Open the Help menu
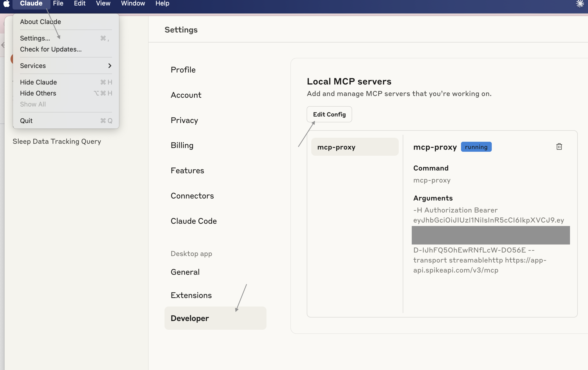The height and width of the screenshot is (370, 588). [162, 3]
